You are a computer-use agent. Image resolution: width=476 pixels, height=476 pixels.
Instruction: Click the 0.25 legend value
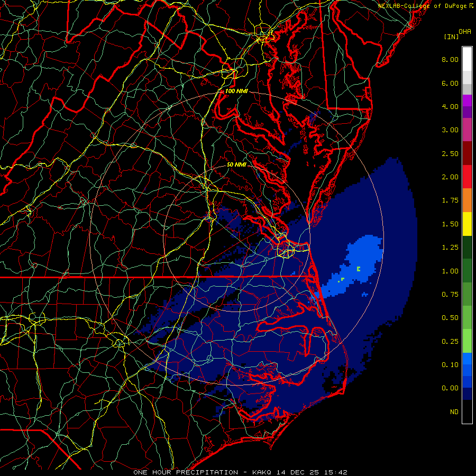click(x=450, y=342)
